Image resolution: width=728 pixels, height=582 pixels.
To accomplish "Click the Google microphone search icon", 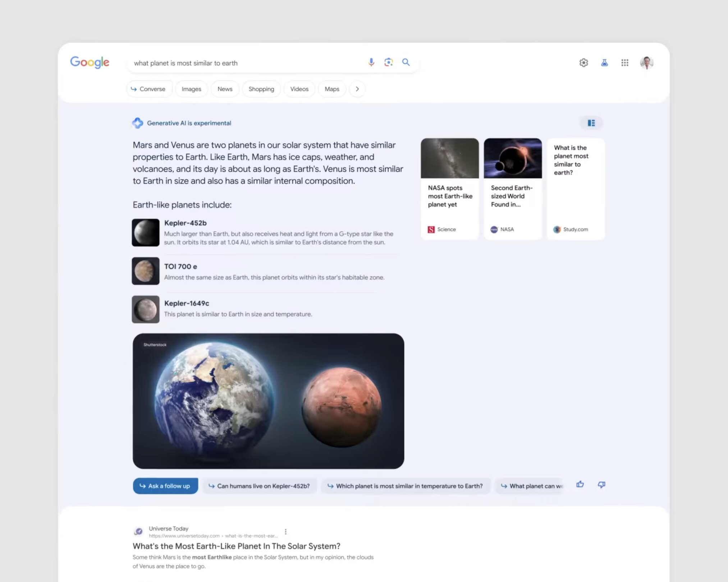I will 369,63.
